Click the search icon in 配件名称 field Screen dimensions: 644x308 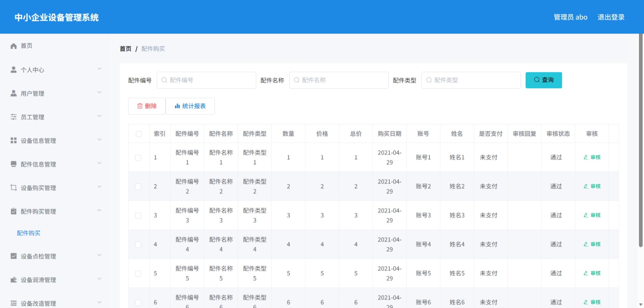[x=297, y=80]
